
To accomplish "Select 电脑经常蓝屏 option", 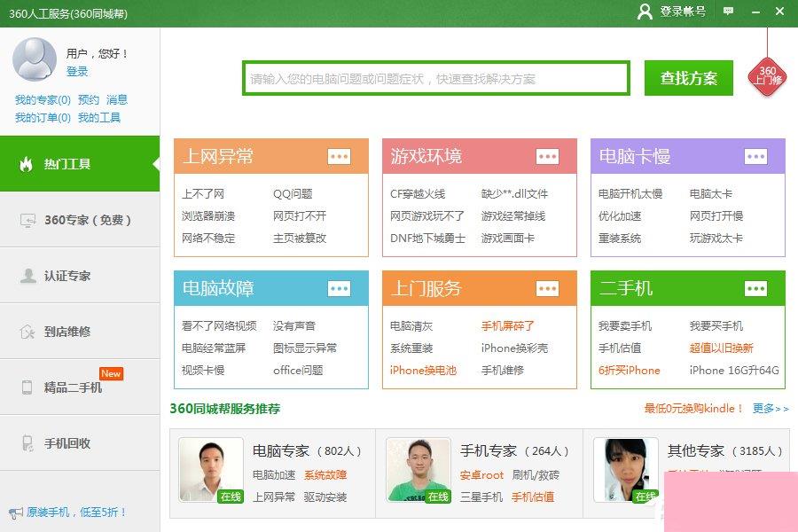I will click(214, 348).
